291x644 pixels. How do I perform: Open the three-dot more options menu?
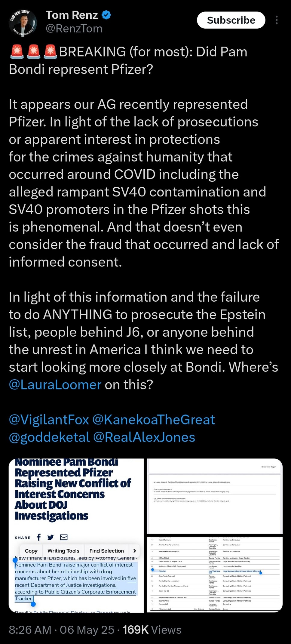[x=276, y=20]
